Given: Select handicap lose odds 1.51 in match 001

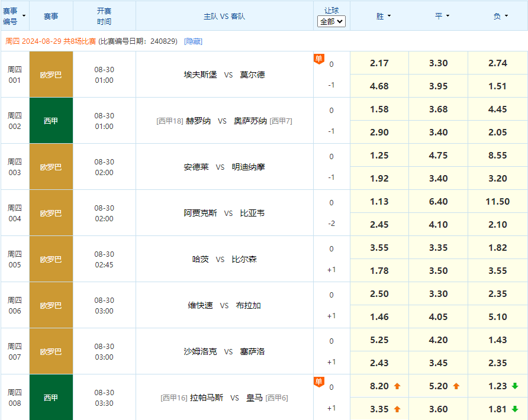Looking at the screenshot, I should (498, 86).
